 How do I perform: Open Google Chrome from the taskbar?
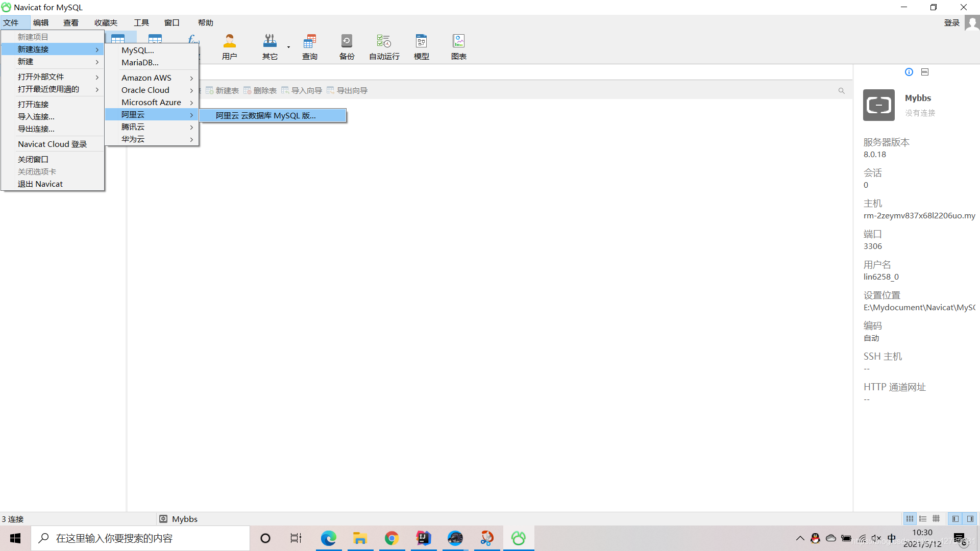pyautogui.click(x=391, y=538)
